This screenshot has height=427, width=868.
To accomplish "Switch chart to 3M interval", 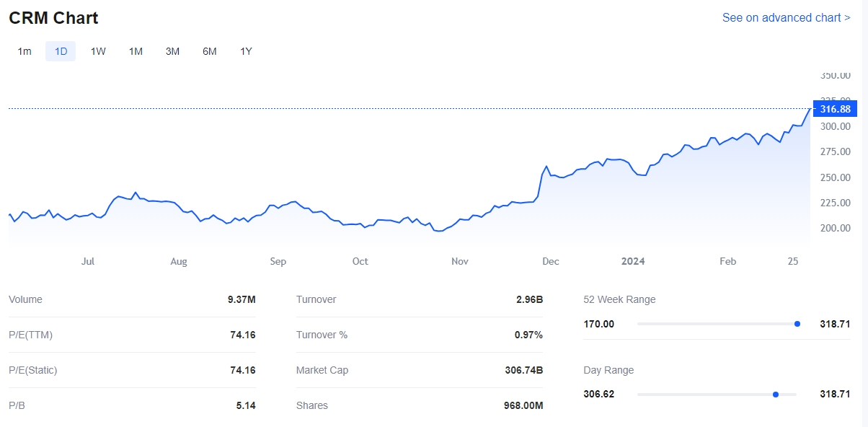I will (x=172, y=51).
